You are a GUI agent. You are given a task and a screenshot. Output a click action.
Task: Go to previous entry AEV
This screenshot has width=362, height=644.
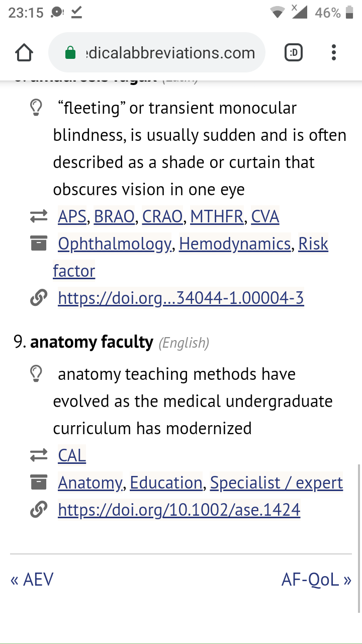(x=32, y=580)
